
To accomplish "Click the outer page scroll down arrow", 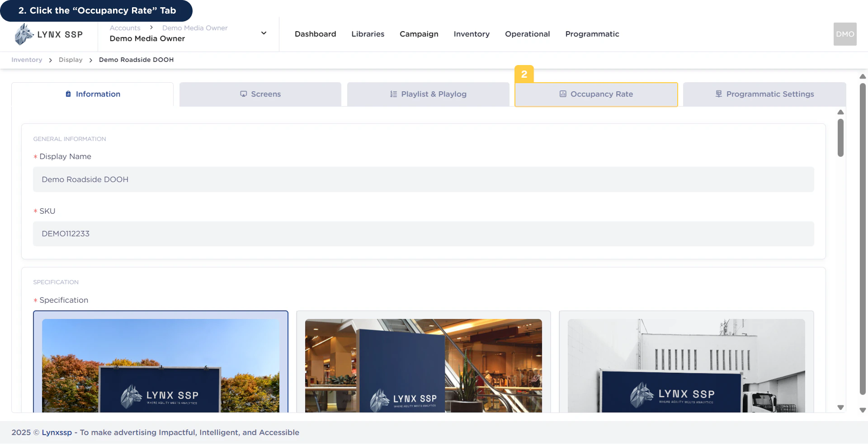I will 863,410.
